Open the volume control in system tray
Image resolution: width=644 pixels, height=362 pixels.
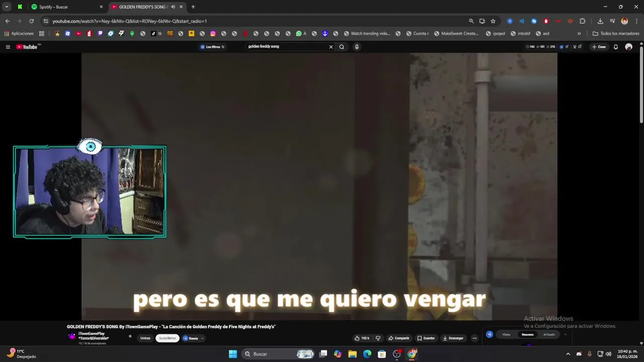point(608,354)
